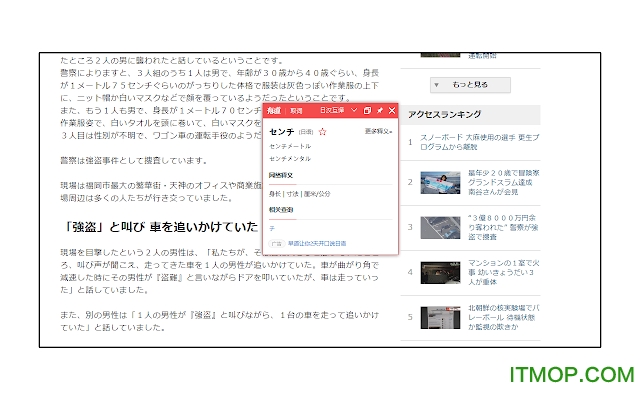Click the red star favorite icon next to センチ

[x=323, y=132]
